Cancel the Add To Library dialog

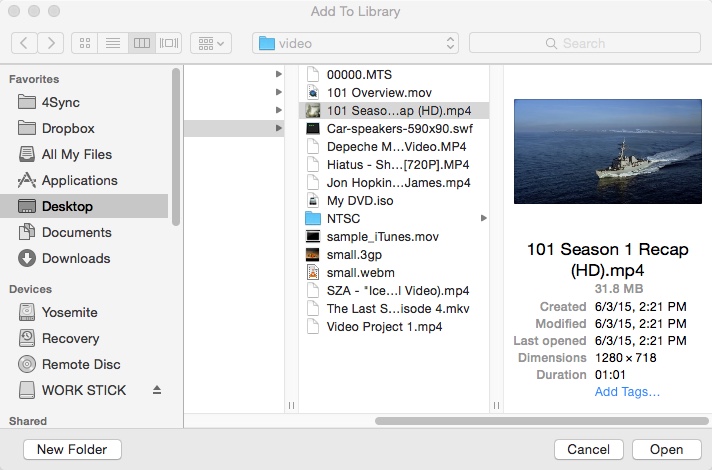point(588,449)
